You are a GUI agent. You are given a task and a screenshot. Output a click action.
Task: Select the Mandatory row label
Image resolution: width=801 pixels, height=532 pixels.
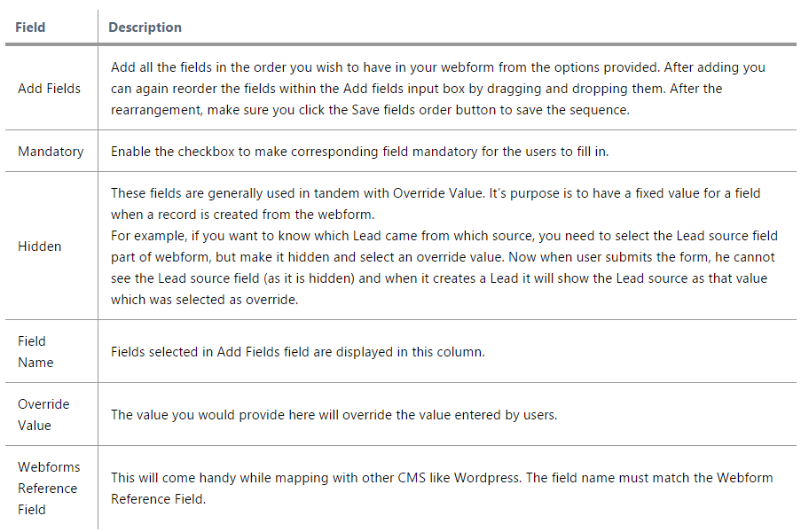click(x=51, y=151)
